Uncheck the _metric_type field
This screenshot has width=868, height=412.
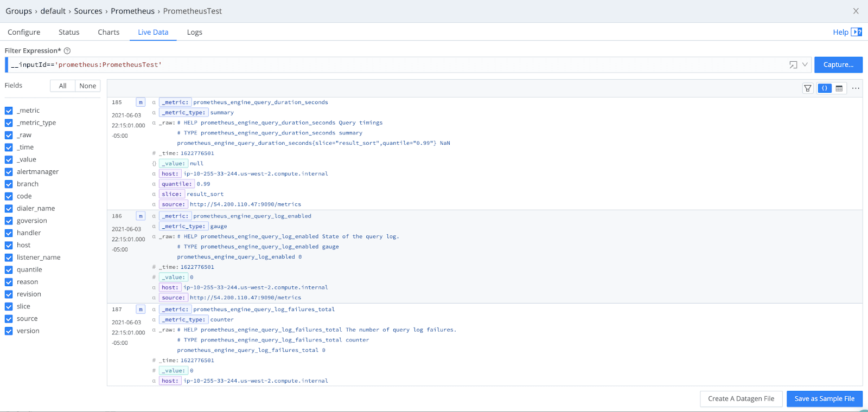9,123
